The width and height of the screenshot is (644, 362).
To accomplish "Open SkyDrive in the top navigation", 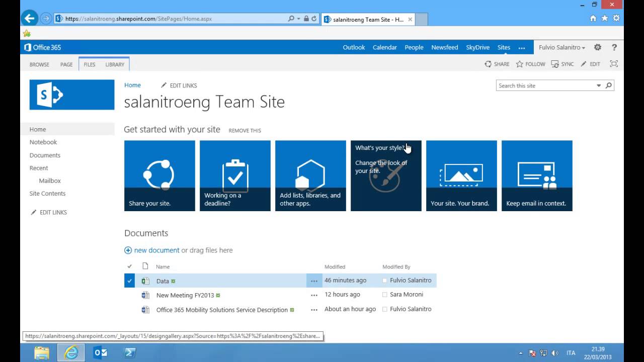I will [x=478, y=47].
